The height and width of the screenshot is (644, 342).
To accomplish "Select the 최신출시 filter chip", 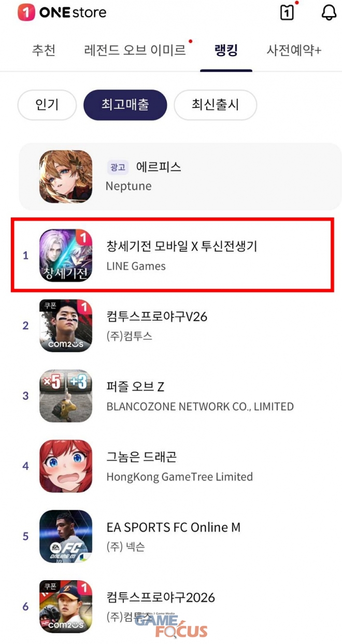I will tap(216, 105).
